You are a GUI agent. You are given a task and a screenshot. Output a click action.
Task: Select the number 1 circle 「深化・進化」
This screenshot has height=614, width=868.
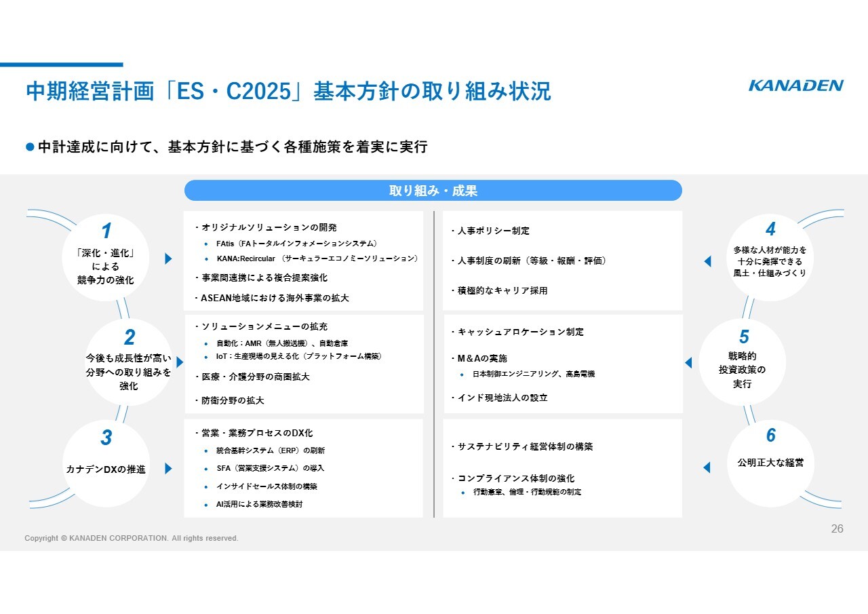(105, 258)
